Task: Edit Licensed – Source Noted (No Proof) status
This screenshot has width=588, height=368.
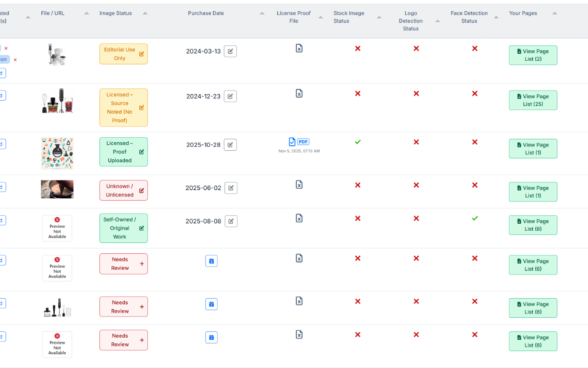Action: coord(141,107)
